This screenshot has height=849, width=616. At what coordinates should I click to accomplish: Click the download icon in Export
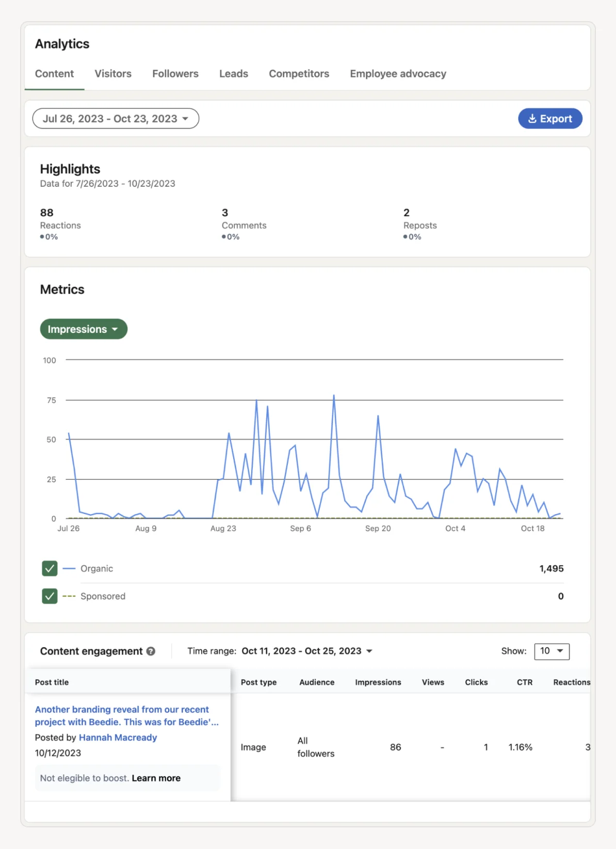pos(532,119)
